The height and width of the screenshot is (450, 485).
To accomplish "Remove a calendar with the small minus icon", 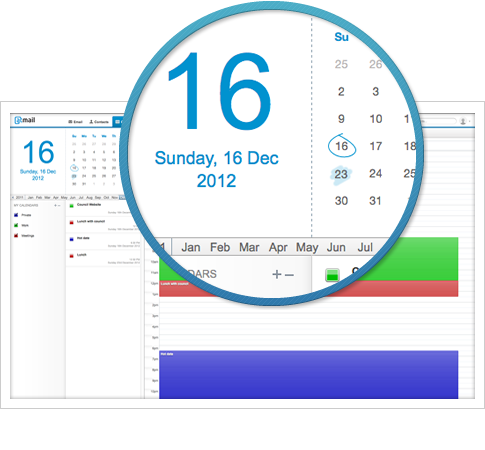I will tap(59, 206).
